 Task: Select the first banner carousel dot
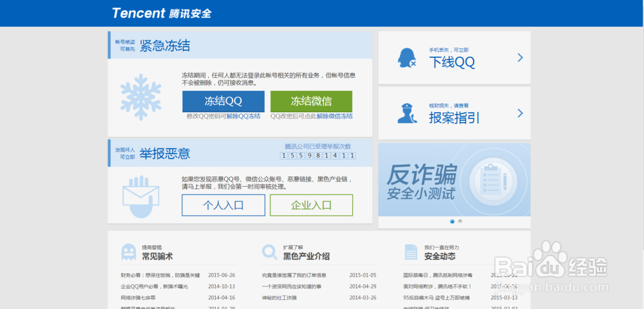click(x=452, y=221)
